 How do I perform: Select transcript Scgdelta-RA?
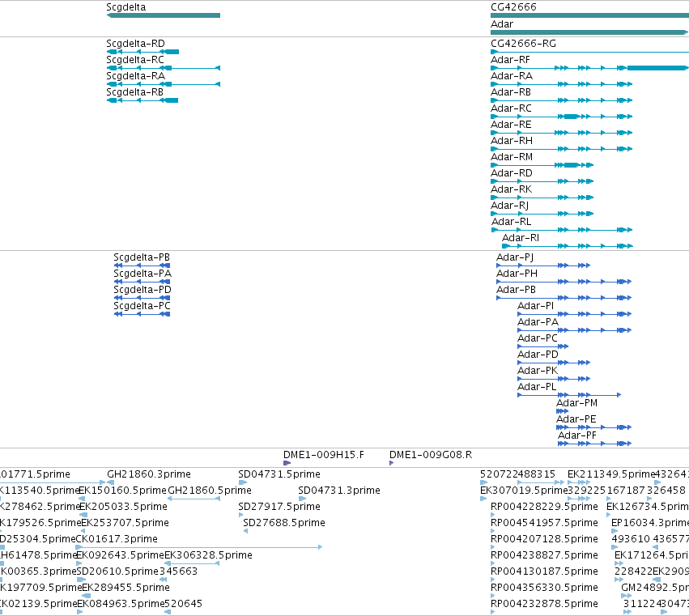[135, 76]
